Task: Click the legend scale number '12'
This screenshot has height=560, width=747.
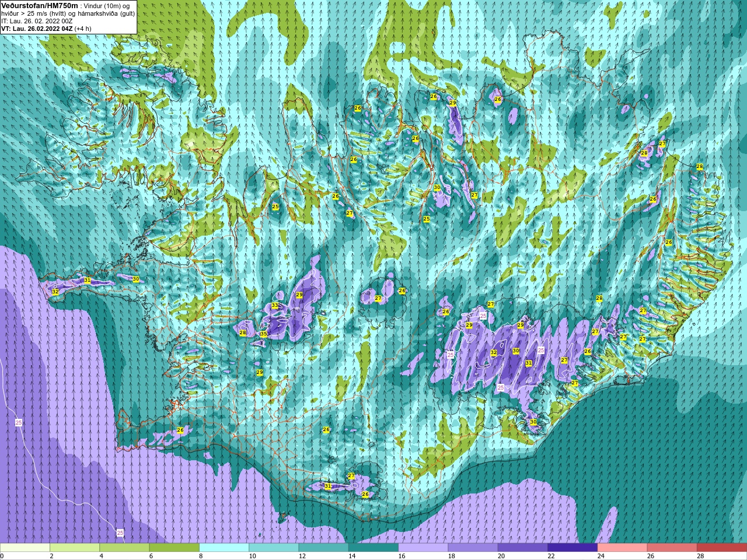Action: point(302,556)
